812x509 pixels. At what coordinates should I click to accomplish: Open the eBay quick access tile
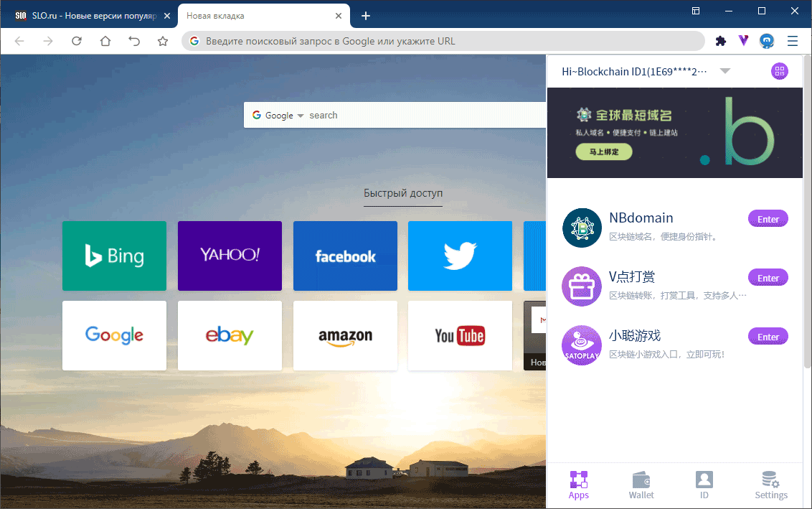(230, 336)
